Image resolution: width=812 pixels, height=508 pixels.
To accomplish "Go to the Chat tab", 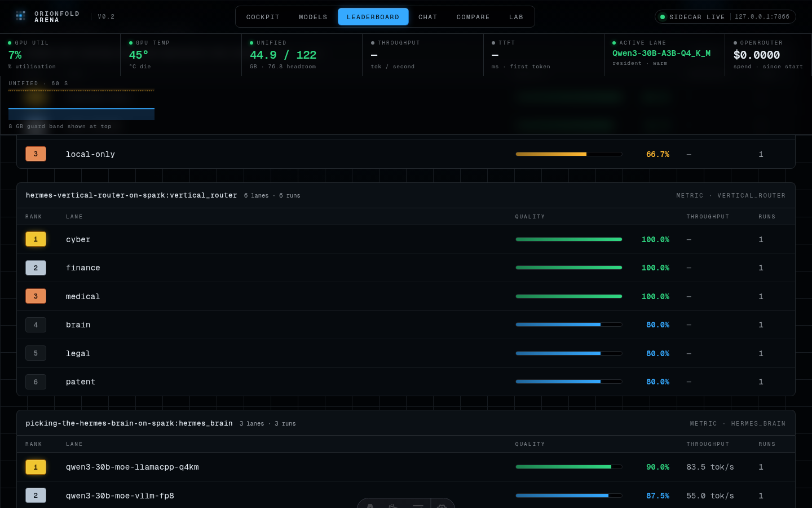I will tap(428, 17).
